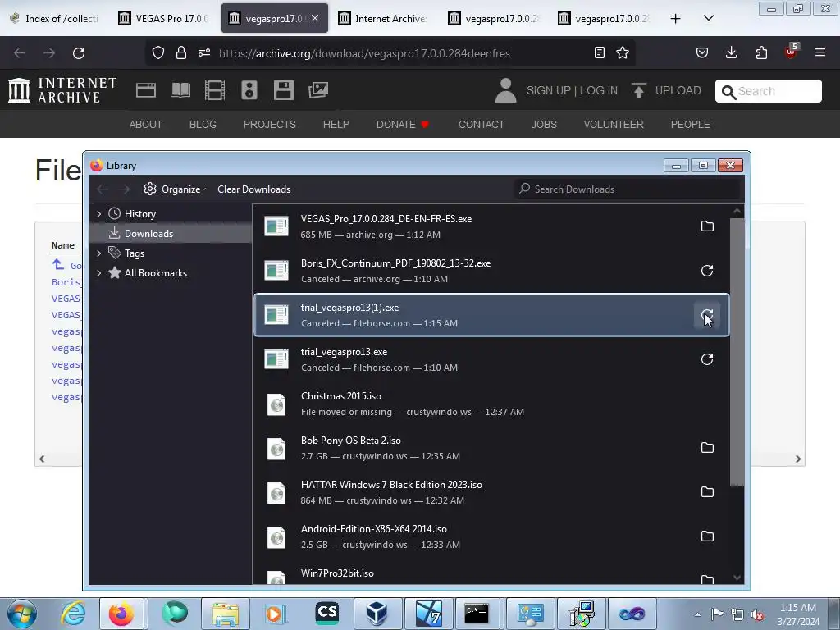The height and width of the screenshot is (630, 840).
Task: Save to Pocket icon in toolbar
Action: (702, 52)
